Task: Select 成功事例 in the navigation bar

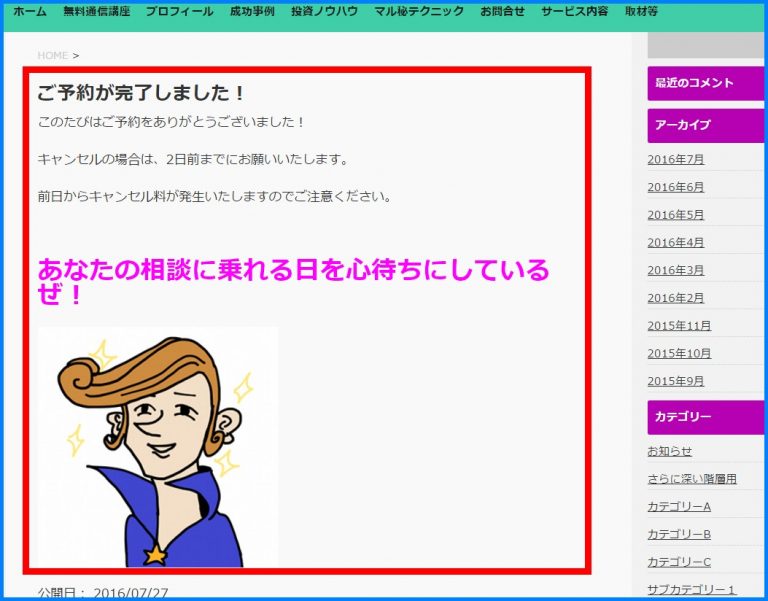Action: point(252,12)
